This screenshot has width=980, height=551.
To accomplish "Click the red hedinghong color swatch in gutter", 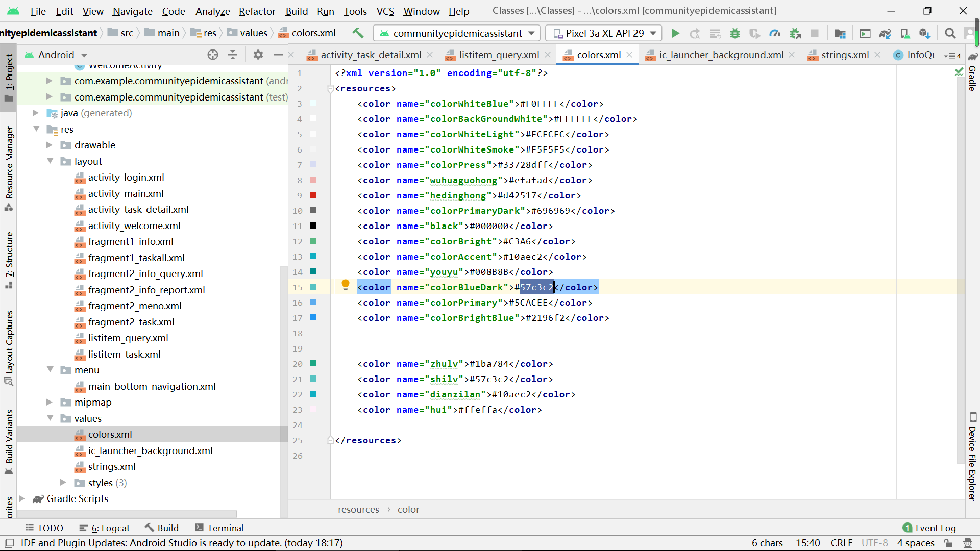I will [313, 195].
